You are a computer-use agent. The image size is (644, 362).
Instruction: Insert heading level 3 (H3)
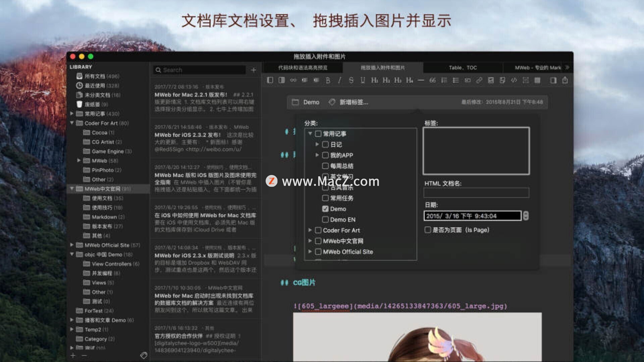click(397, 80)
